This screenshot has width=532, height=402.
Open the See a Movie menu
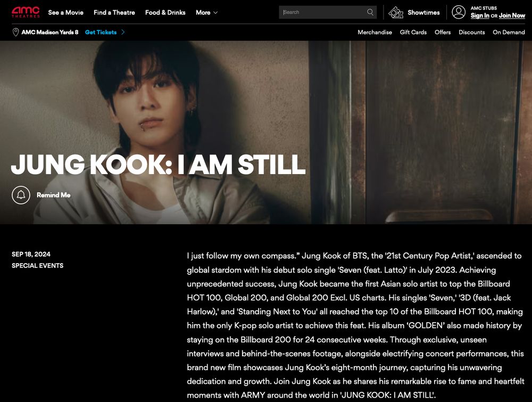[x=66, y=13]
